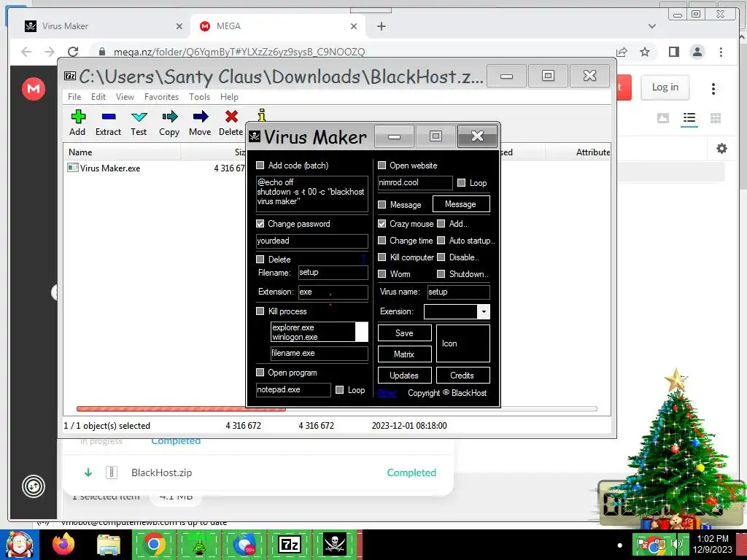Viewport: 747px width, 560px height.
Task: Click the yellow Info icon in 7-Zip
Action: pyautogui.click(x=262, y=114)
